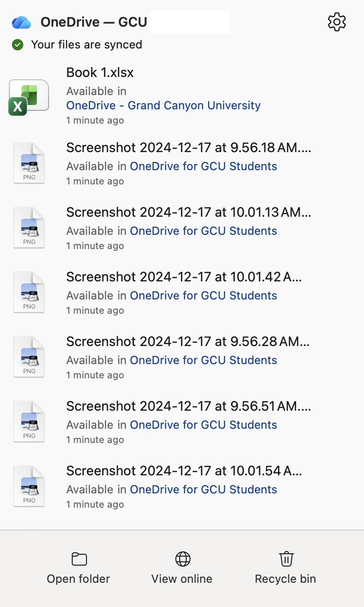Open the Recycle bin trash icon
Screen dimensions: 364x607
tap(286, 559)
